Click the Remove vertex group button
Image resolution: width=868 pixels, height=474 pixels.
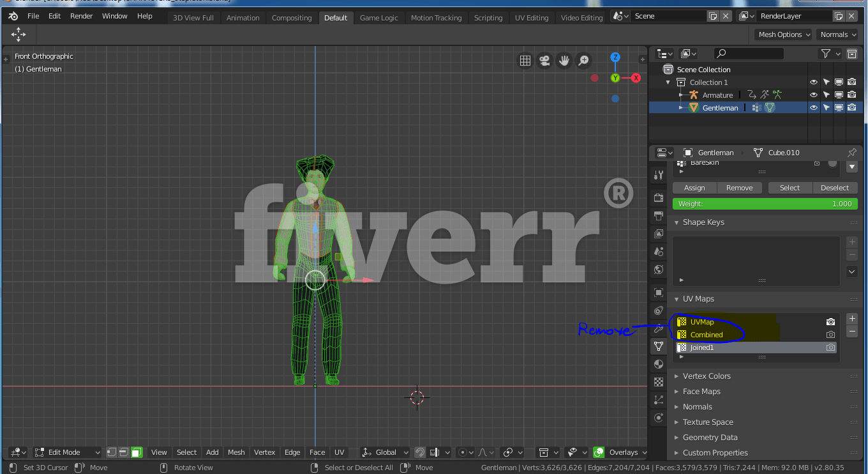pyautogui.click(x=739, y=188)
